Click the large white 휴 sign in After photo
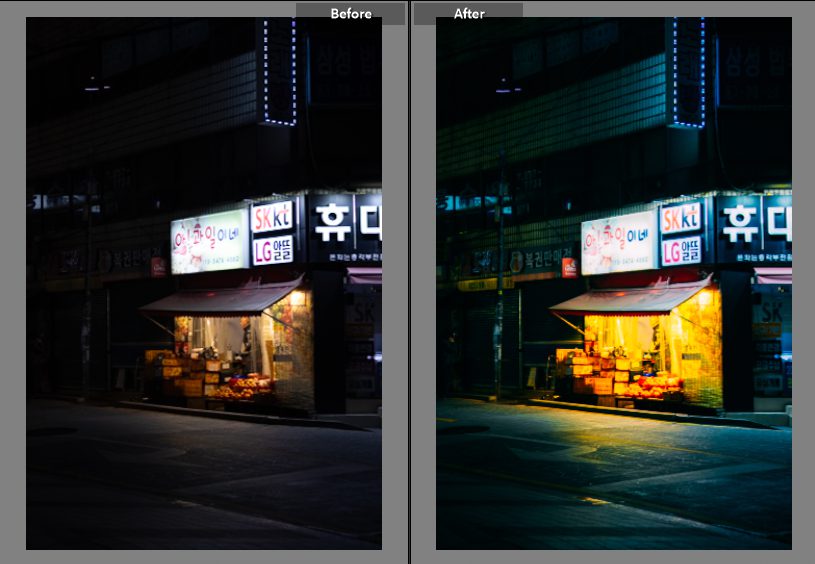 (741, 221)
